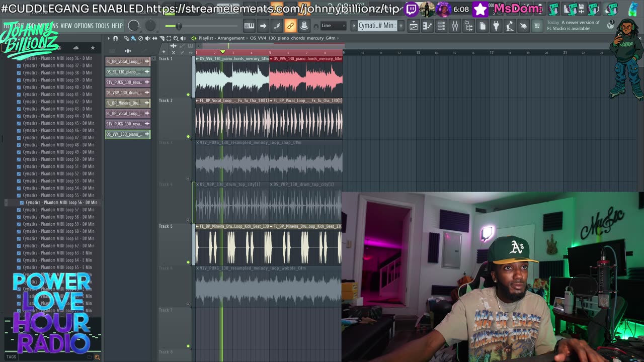Screen dimensions: 644x362
Task: Open the Playlist - Arrangement breadcrumb menu
Action: [x=221, y=38]
